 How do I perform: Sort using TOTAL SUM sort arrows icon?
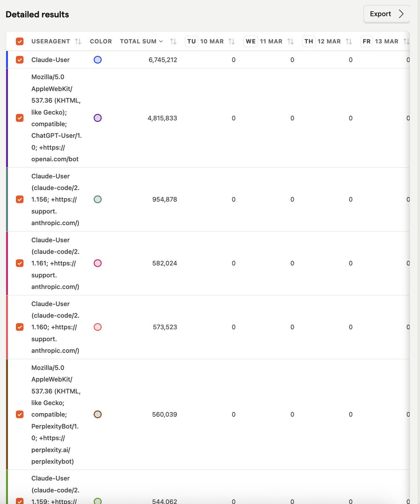click(173, 41)
